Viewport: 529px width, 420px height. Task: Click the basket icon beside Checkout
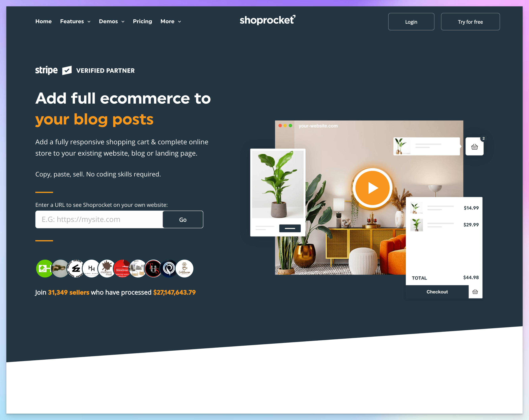(475, 292)
